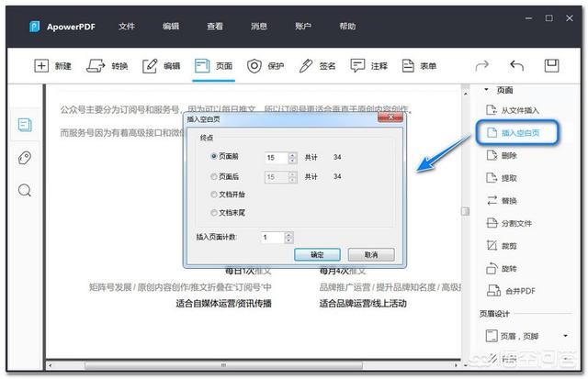Click document vertical scrollbar up arrow
This screenshot has height=379, width=588.
click(x=466, y=94)
